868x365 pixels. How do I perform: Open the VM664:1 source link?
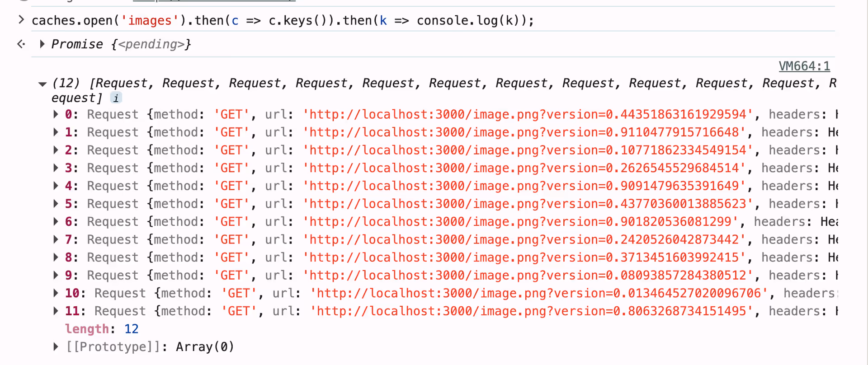coord(804,66)
